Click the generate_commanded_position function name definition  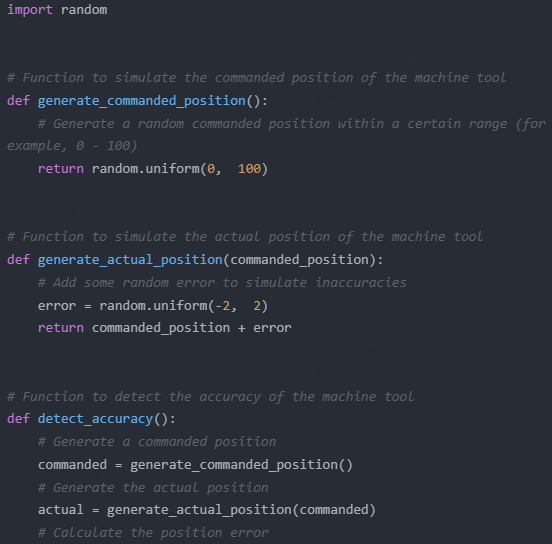142,101
